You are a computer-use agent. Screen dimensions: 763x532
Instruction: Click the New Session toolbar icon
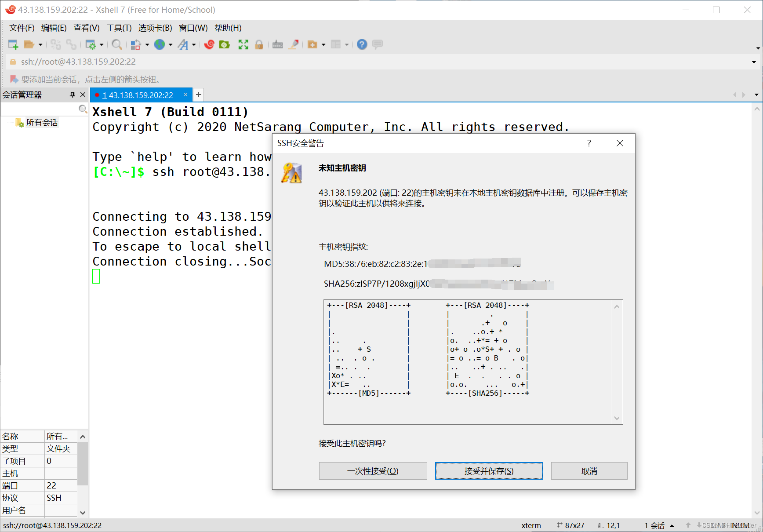point(13,44)
